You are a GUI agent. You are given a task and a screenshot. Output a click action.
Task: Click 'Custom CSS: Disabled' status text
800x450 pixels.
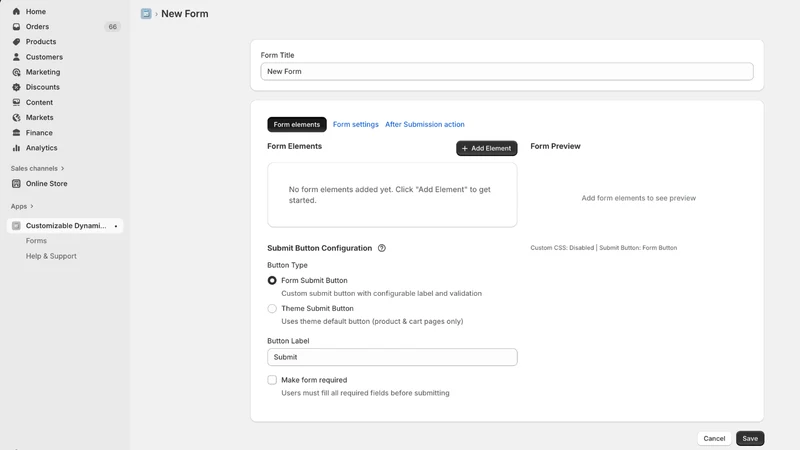[562, 247]
